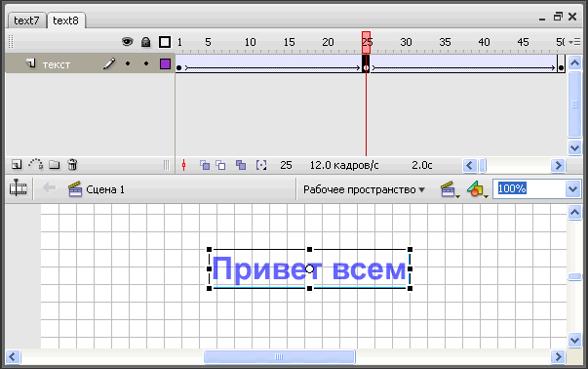Viewport: 588px width, 369px height.
Task: Delete layer with trash icon
Action: point(72,164)
